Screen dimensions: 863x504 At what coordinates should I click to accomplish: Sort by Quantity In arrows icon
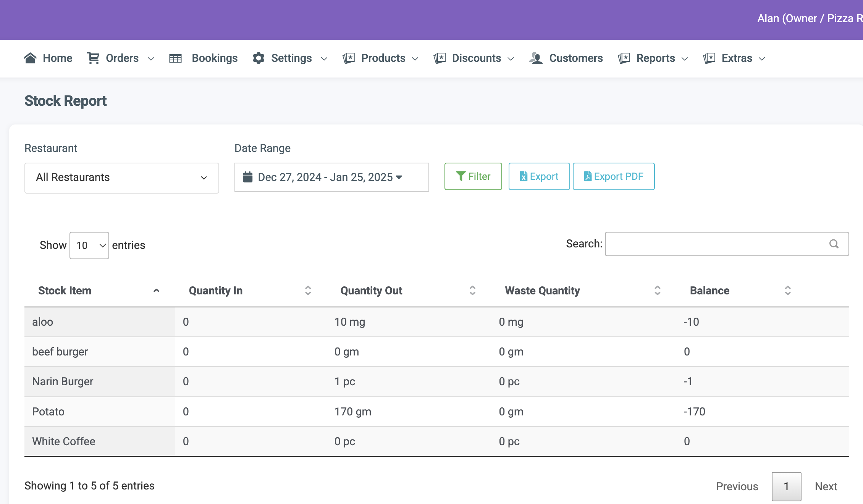pyautogui.click(x=308, y=291)
